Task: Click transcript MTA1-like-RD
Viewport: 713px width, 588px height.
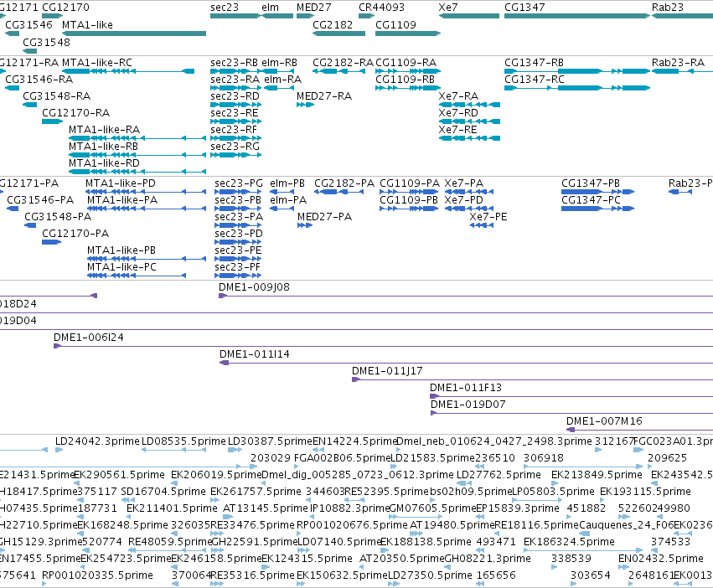Action: tap(137, 172)
